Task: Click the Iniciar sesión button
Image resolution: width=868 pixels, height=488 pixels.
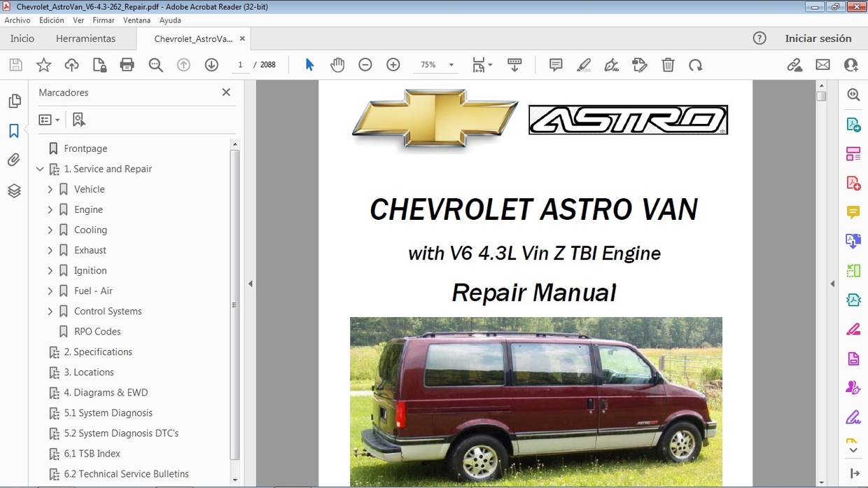Action: 819,39
